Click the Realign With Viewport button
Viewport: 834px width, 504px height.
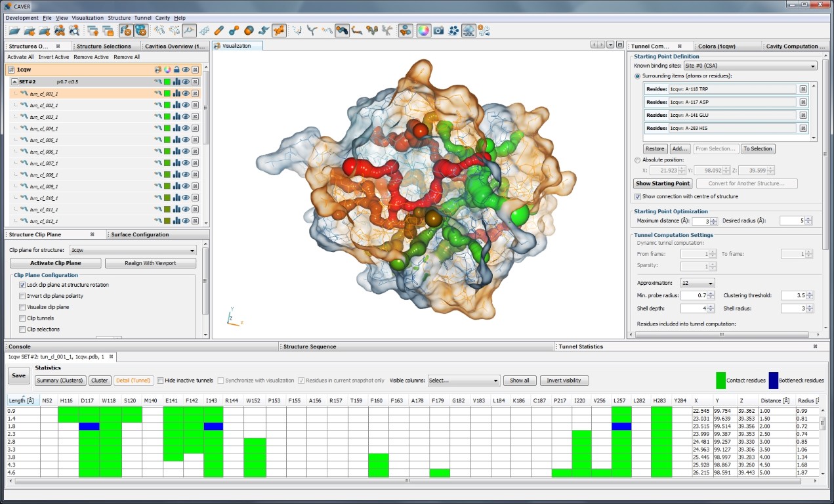[x=150, y=263]
